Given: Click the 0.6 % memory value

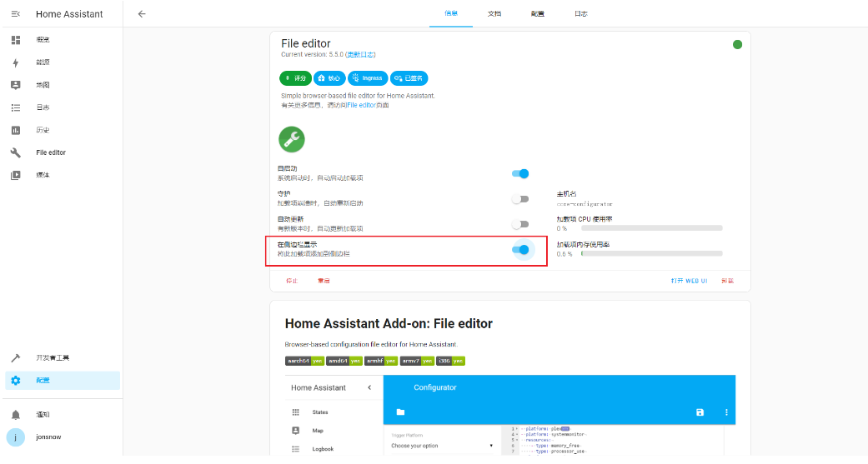Looking at the screenshot, I should 564,254.
